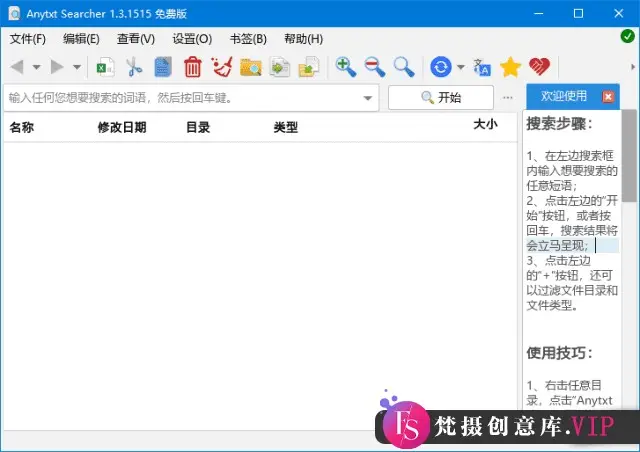Open the 帮助(H) menu
This screenshot has height=452, width=640.
[303, 39]
